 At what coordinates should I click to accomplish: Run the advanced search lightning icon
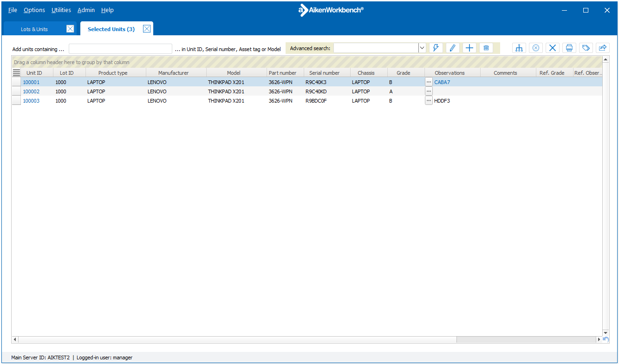[436, 48]
